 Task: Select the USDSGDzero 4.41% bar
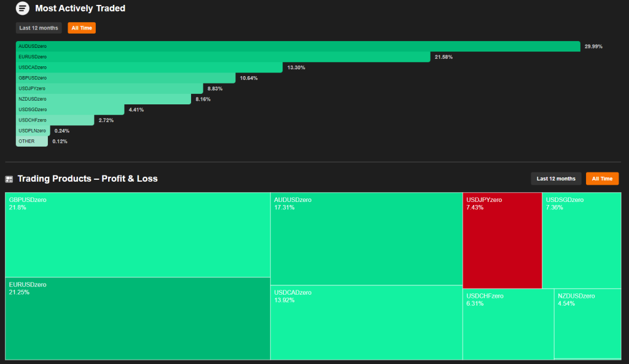(x=70, y=110)
